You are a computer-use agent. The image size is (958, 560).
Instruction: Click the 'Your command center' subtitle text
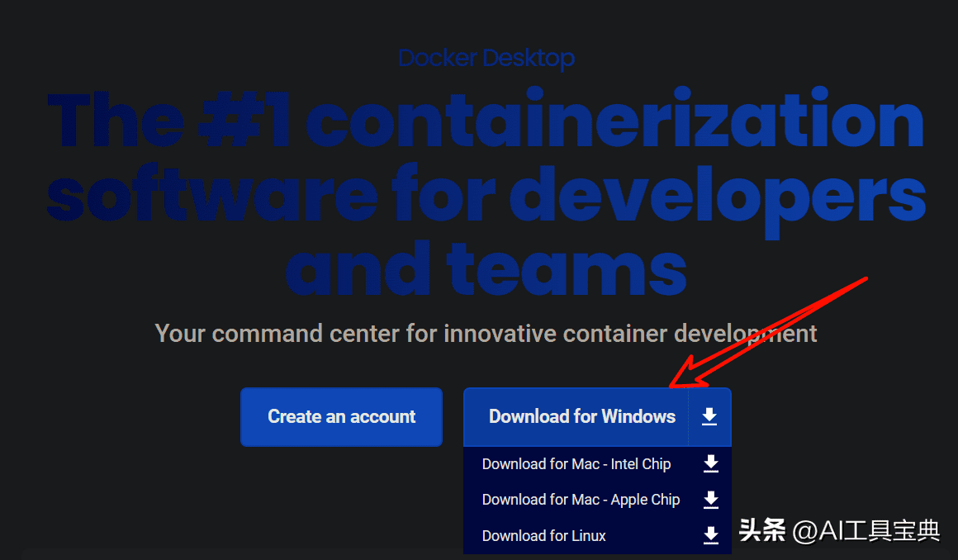click(486, 334)
